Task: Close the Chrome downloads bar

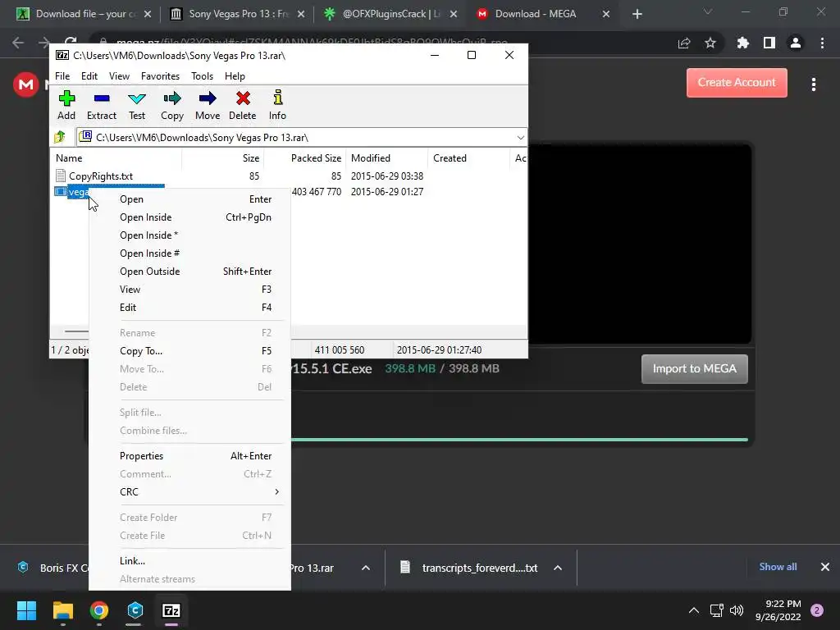Action: click(x=825, y=567)
